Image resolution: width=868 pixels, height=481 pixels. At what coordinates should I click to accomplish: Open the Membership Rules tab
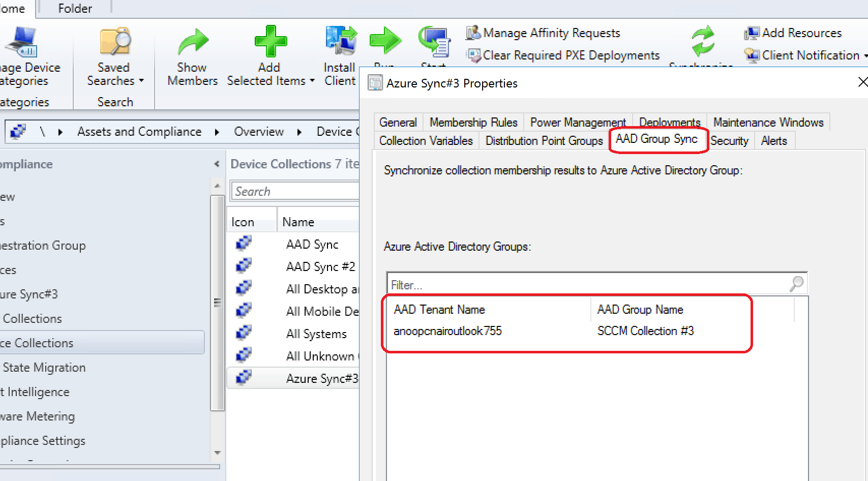click(473, 123)
